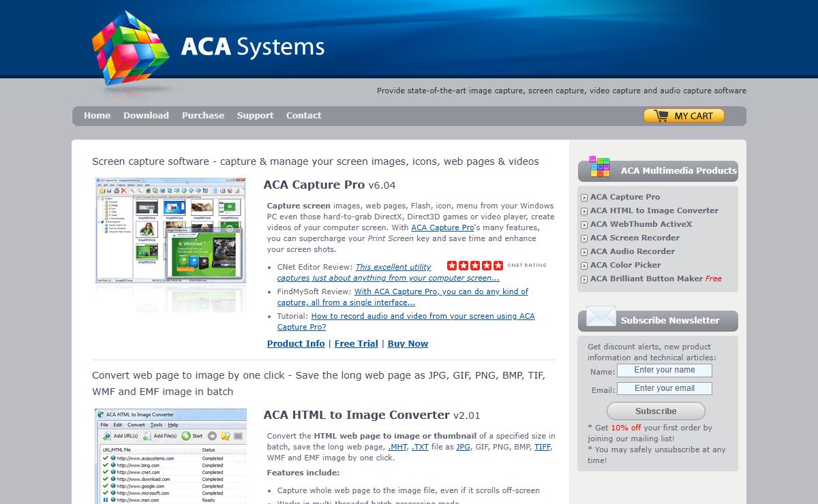Image resolution: width=818 pixels, height=504 pixels.
Task: Open the Buy Now link
Action: click(x=408, y=344)
